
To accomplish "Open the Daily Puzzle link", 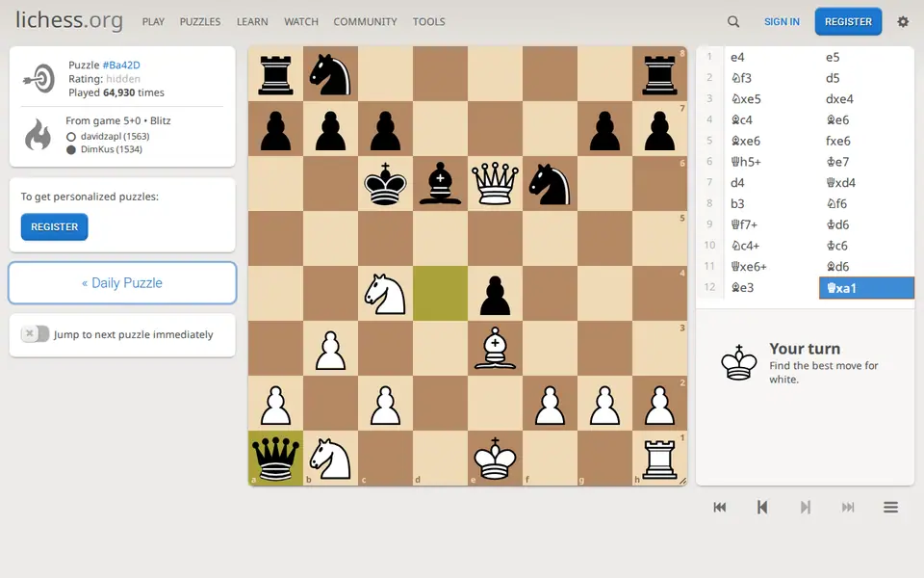I will 122,283.
